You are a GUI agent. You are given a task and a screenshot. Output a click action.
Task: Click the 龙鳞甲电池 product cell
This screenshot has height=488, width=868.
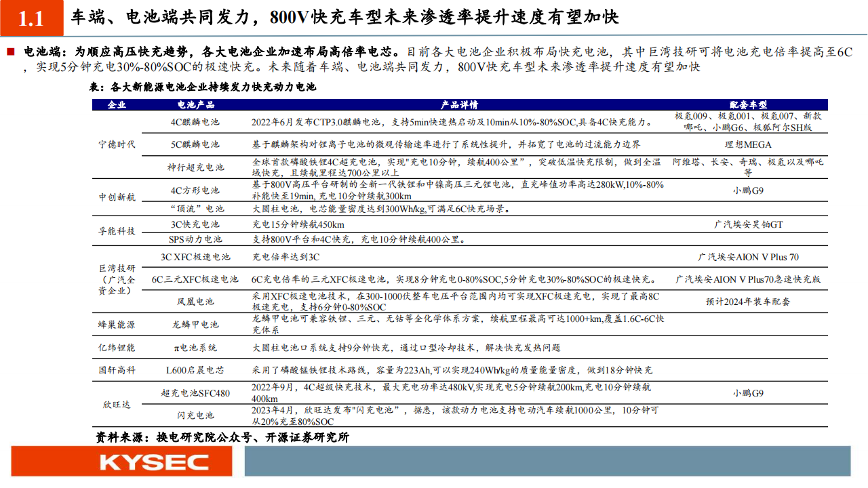click(x=195, y=325)
